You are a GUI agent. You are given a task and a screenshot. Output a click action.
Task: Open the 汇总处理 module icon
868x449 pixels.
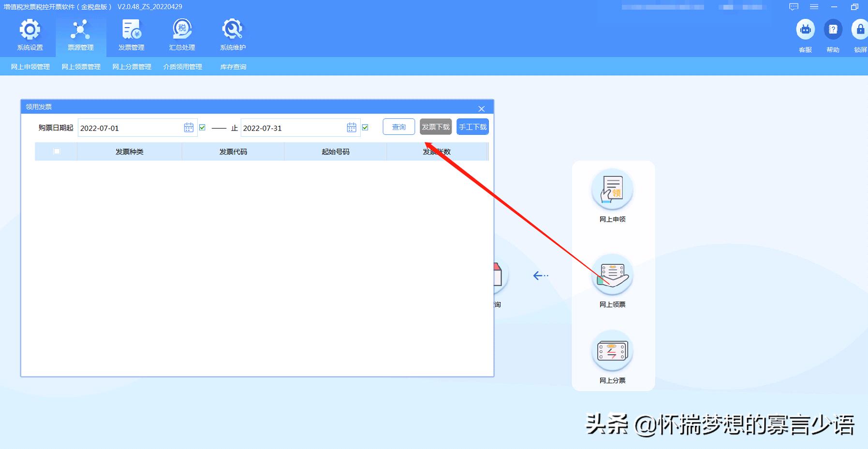point(182,34)
